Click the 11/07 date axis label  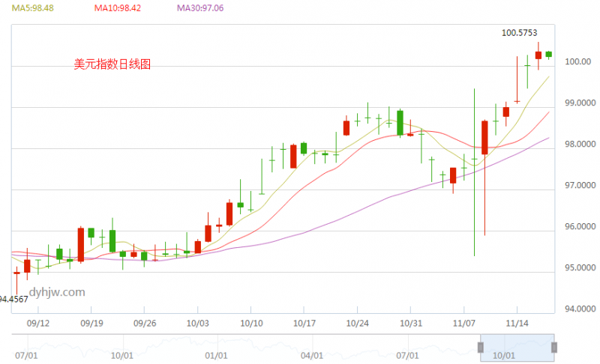[463, 323]
